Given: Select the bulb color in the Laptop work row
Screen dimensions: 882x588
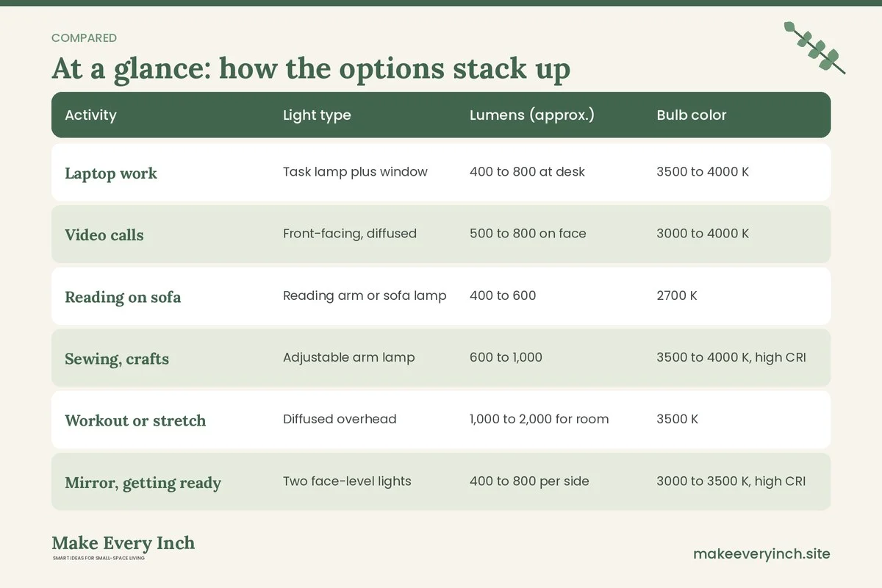Looking at the screenshot, I should (703, 172).
